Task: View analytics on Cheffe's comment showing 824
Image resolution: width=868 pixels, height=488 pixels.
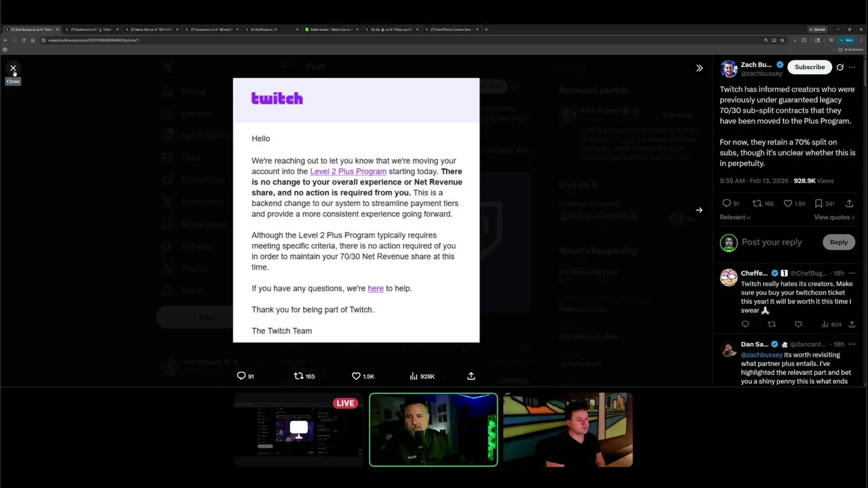Action: [x=831, y=325]
